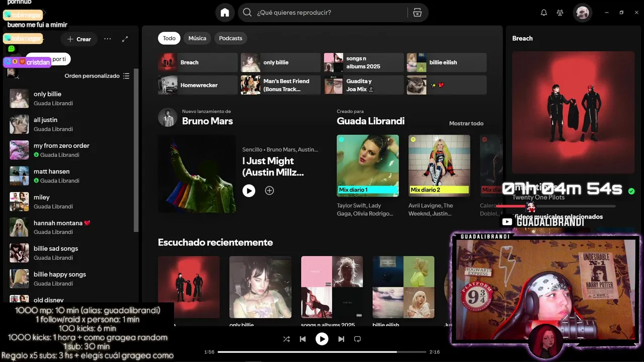Open billie eilish shortcut tile

(447, 62)
